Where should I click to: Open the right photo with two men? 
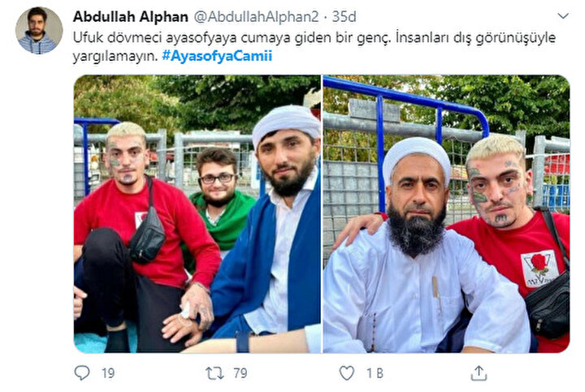point(446,214)
